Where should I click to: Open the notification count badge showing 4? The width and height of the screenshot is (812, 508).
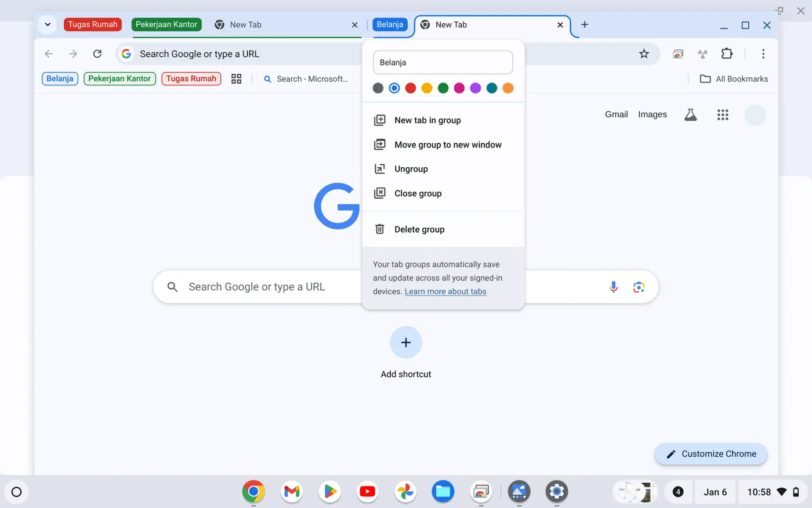(678, 492)
